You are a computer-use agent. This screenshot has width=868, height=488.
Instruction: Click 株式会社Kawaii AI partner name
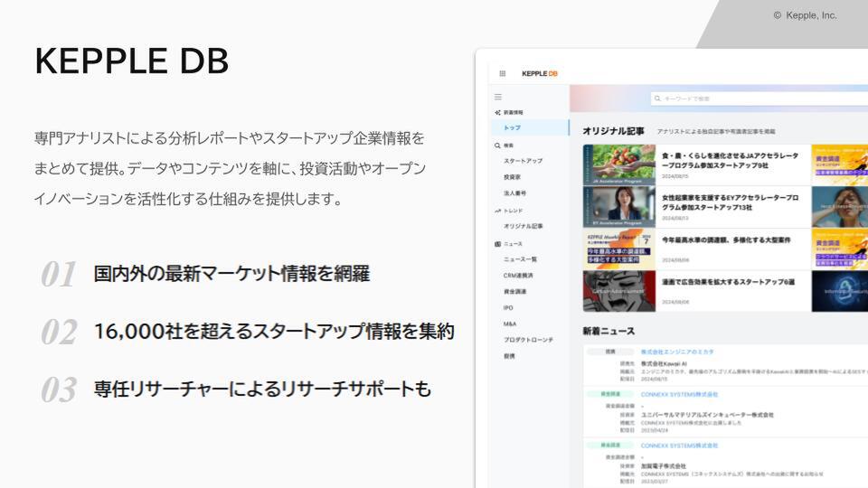coord(664,364)
